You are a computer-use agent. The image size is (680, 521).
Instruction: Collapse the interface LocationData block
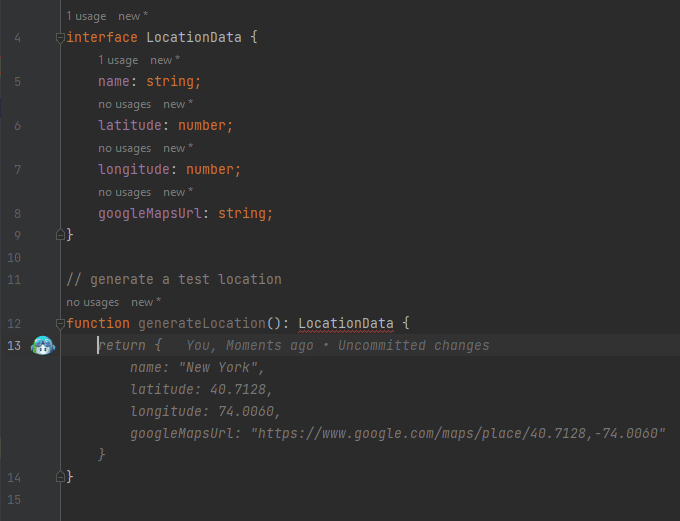[x=60, y=38]
